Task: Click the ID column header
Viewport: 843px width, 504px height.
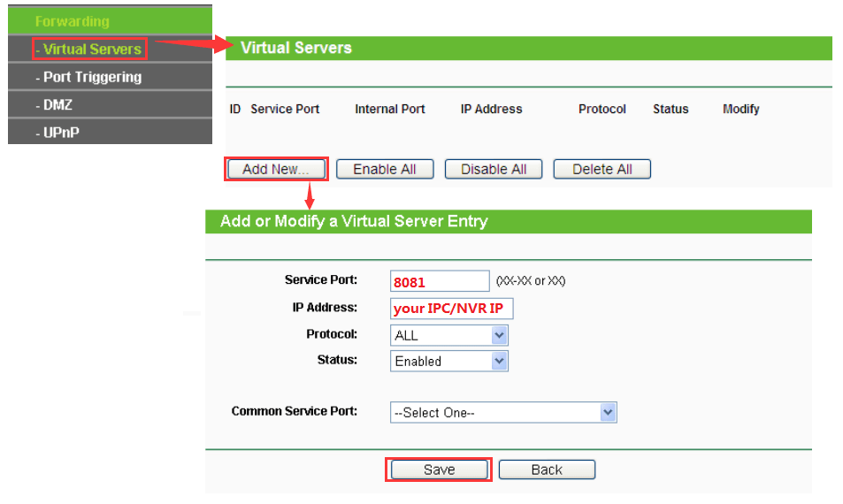Action: 235,109
